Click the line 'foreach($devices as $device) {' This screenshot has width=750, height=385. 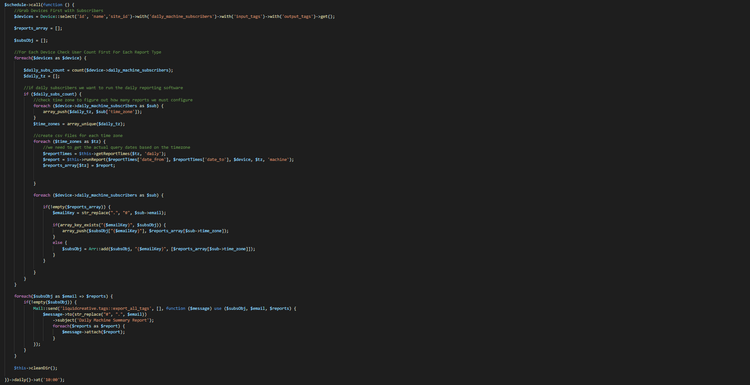click(x=50, y=58)
